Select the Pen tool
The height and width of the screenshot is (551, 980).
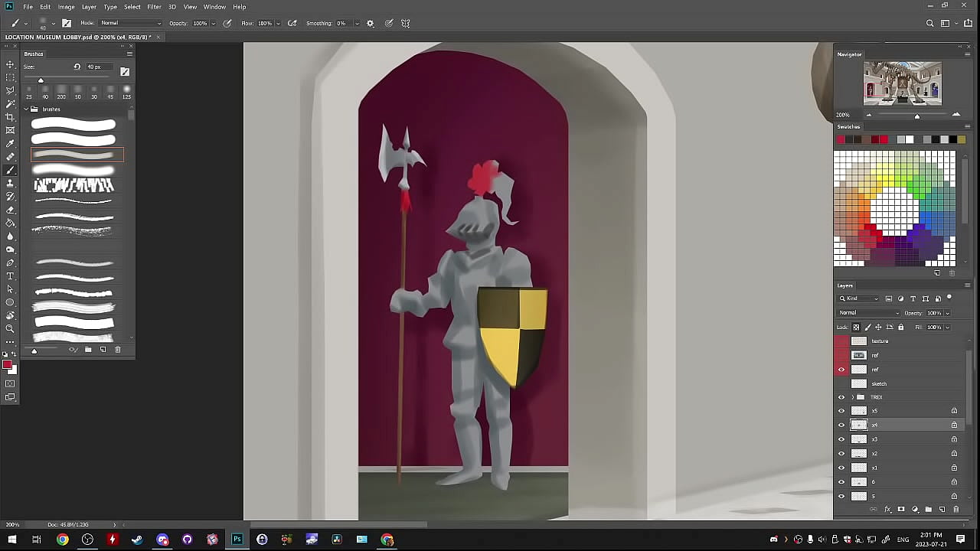(x=10, y=262)
